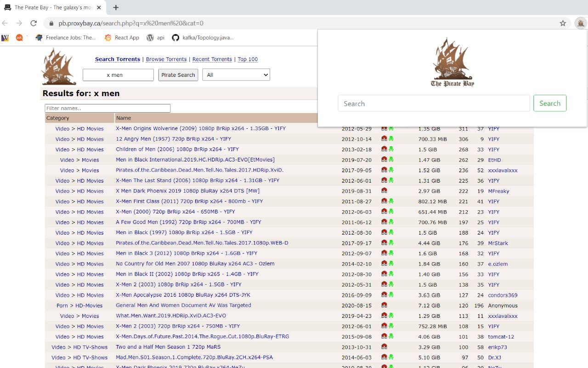Reload the page
The width and height of the screenshot is (588, 368).
point(34,23)
